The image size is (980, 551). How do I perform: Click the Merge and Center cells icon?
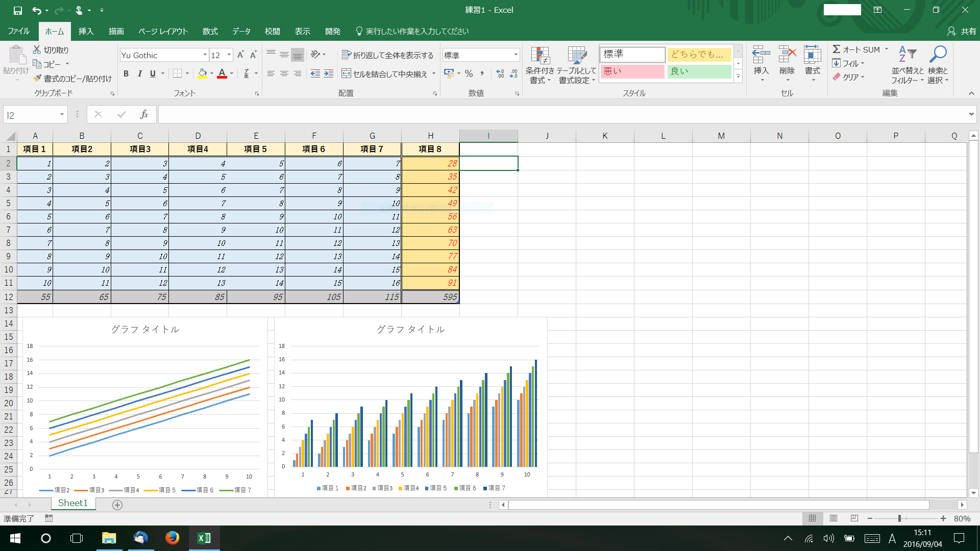point(346,74)
